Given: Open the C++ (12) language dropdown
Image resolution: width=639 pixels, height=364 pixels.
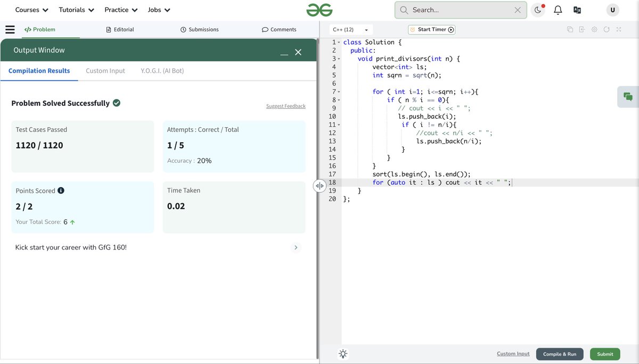Looking at the screenshot, I should pos(351,30).
